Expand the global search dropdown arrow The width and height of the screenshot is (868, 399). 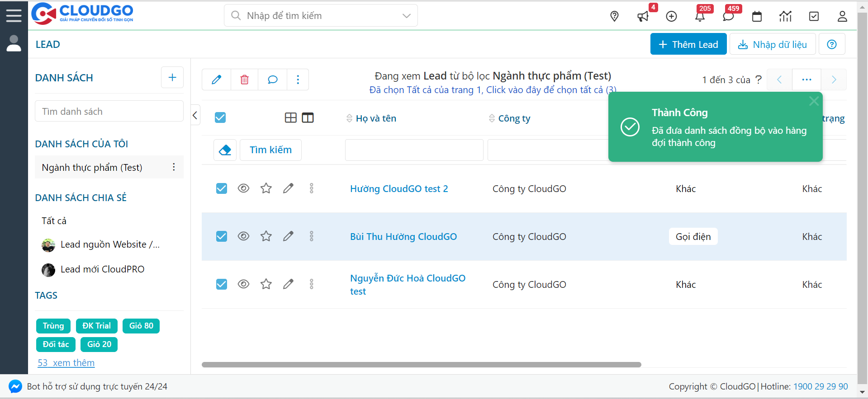point(406,16)
